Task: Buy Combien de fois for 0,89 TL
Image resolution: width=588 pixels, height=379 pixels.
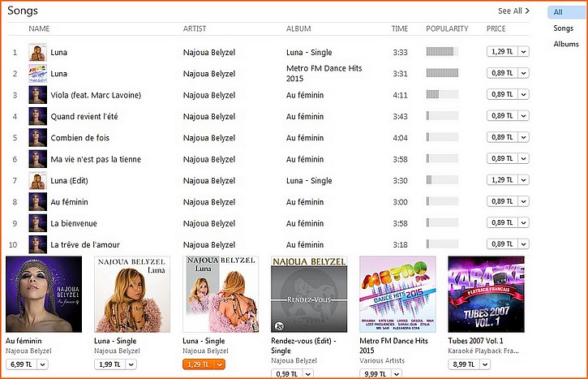Action: (x=502, y=137)
